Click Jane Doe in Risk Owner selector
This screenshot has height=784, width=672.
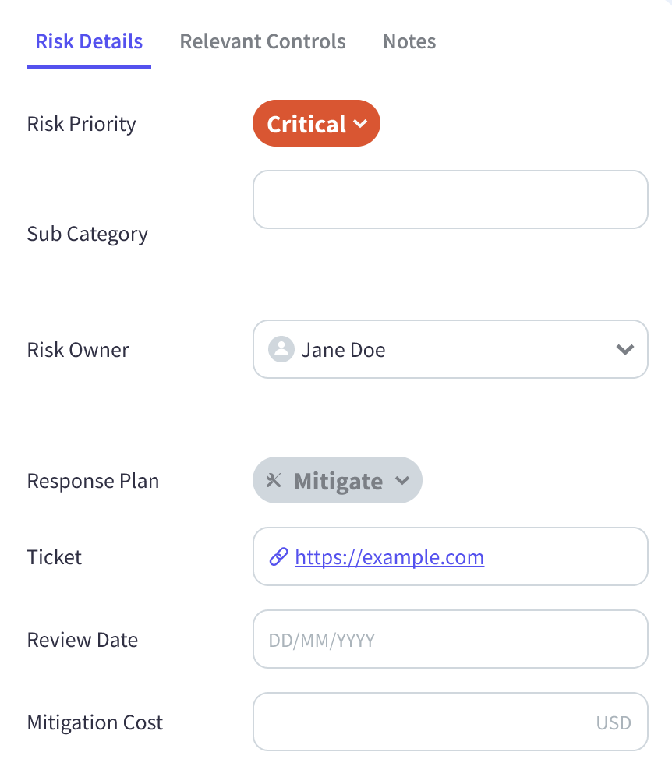click(343, 350)
